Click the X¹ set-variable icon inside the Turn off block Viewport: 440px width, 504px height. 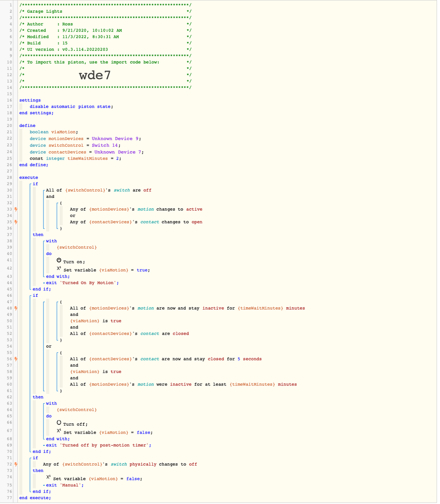tap(59, 431)
